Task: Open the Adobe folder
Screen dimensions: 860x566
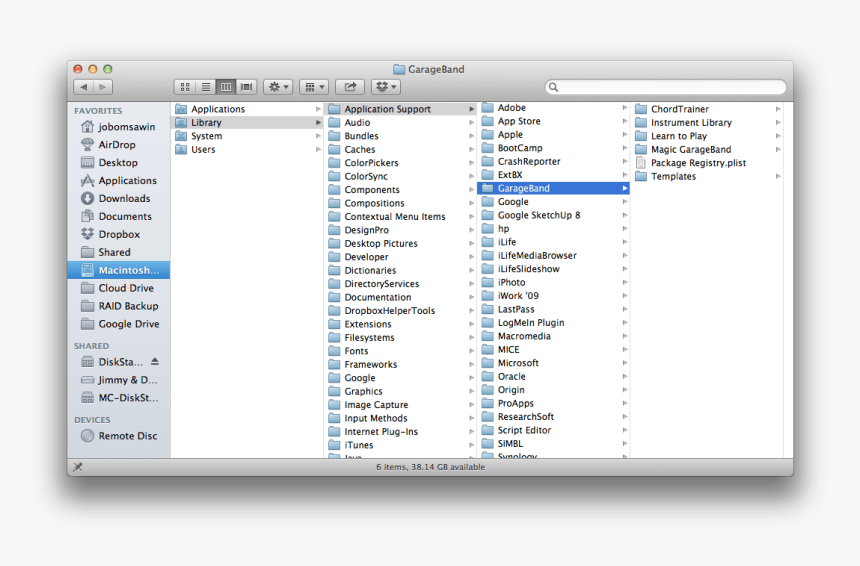Action: [x=554, y=108]
